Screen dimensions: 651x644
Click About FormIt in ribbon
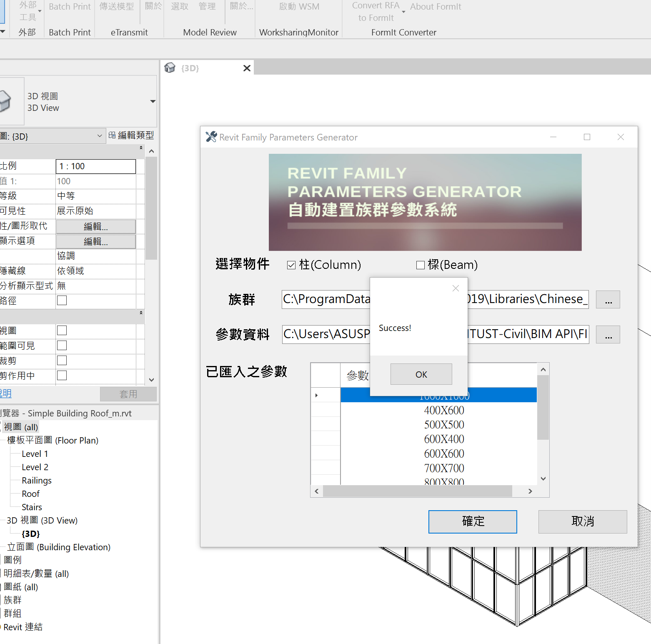pos(436,7)
